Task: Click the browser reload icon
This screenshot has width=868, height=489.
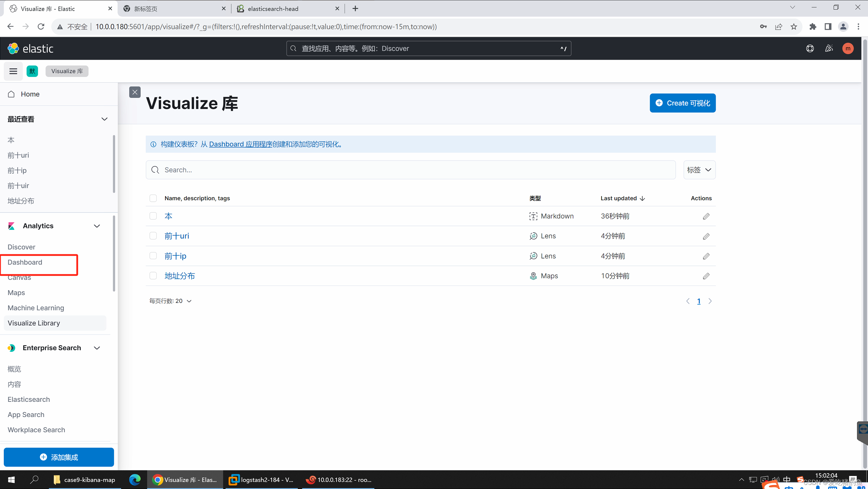Action: pyautogui.click(x=41, y=27)
